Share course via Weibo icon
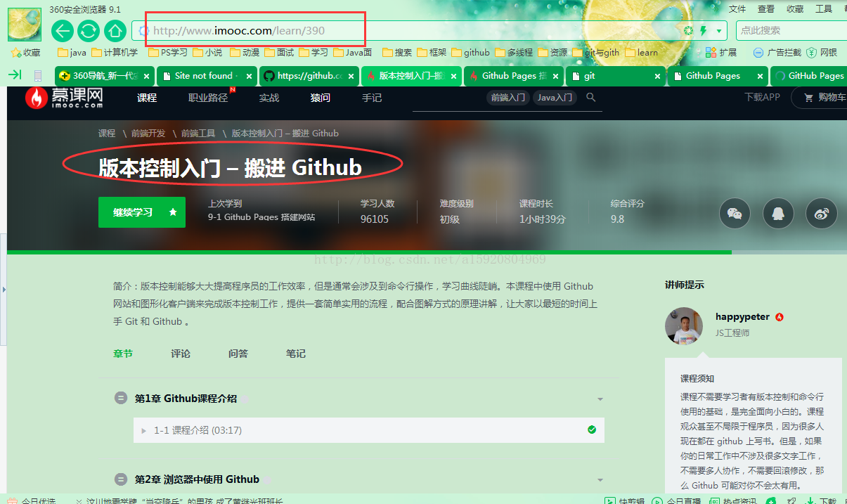The image size is (847, 504). tap(822, 214)
